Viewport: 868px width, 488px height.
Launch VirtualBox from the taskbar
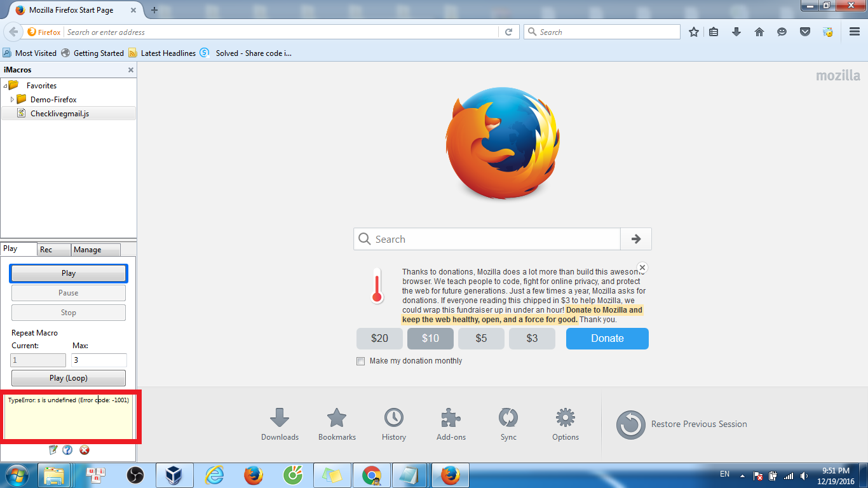[x=173, y=475]
